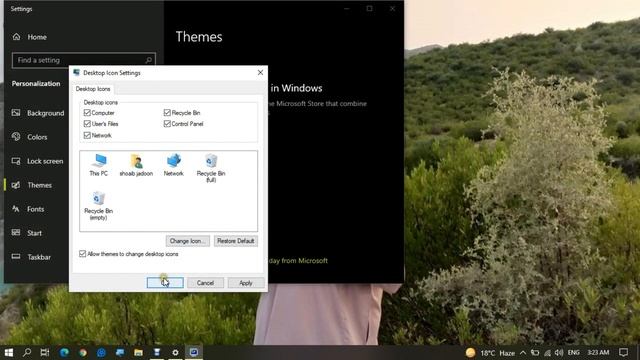Open the taskbar Search icon
This screenshot has width=640, height=360.
pos(27,352)
